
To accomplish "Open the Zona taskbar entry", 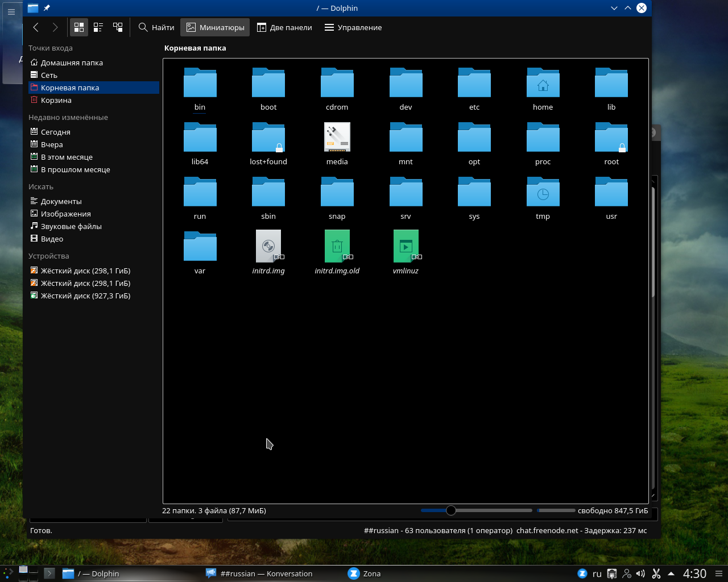I will 364,573.
